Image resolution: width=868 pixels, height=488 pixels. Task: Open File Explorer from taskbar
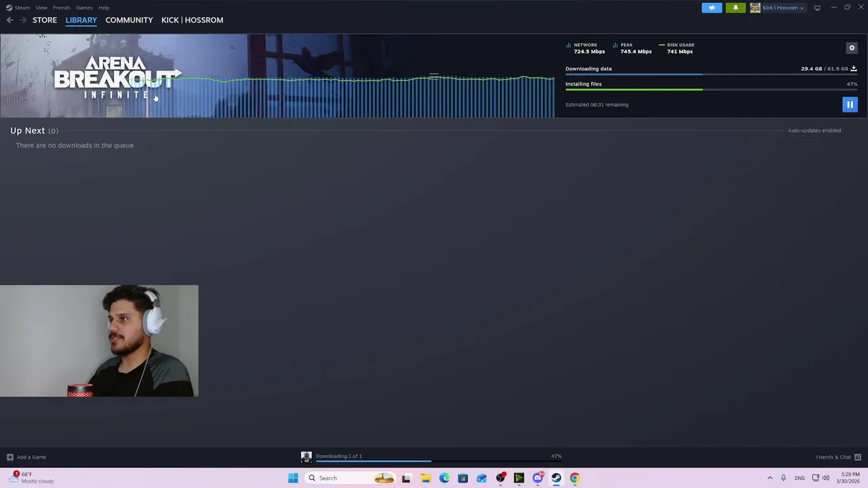[x=425, y=478]
